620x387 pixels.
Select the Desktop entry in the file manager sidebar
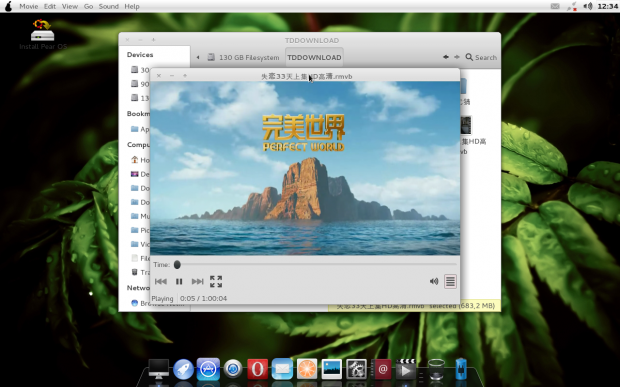[x=140, y=174]
